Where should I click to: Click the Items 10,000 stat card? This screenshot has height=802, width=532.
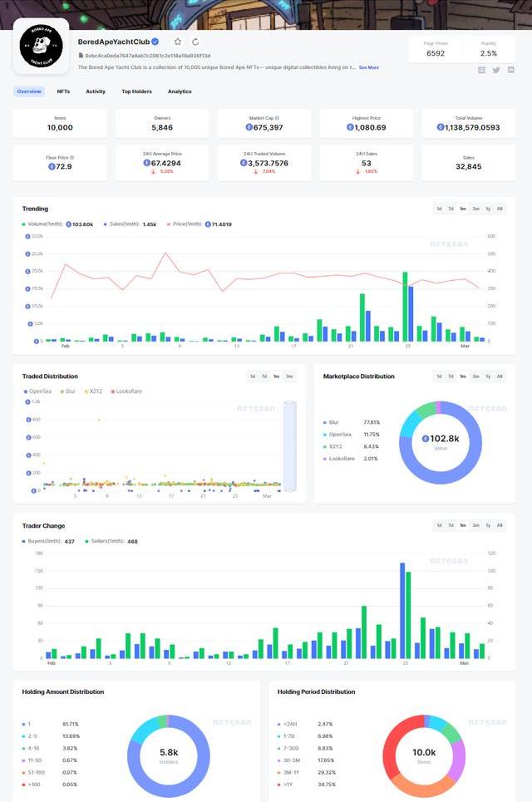(60, 123)
